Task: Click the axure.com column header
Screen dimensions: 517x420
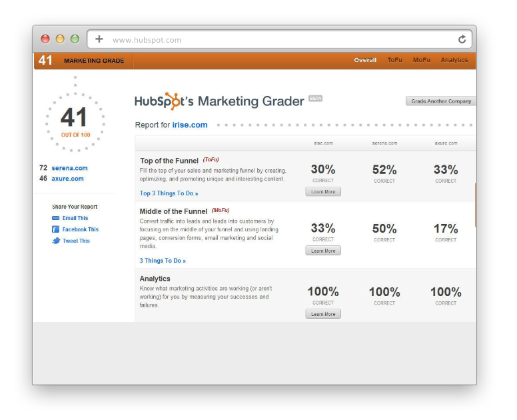Action: tap(446, 143)
